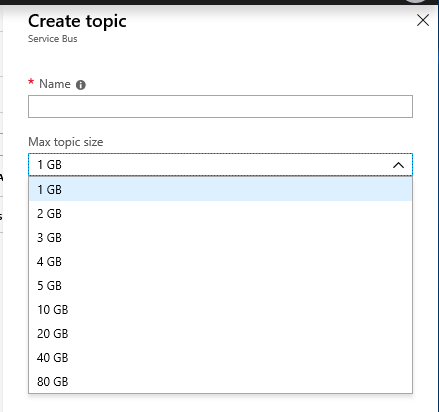
Task: Set max topic size to 10 GB
Action: (x=220, y=310)
